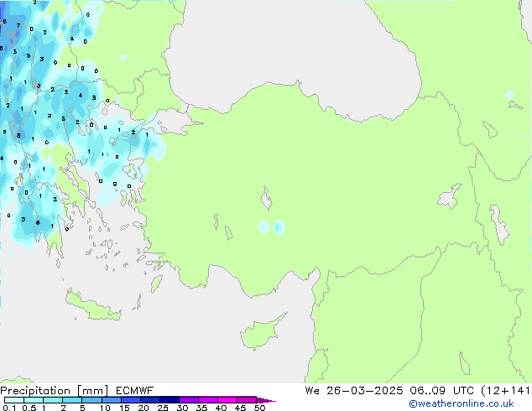Pick the 15–20 mm legend swatch
532x411 pixels.
click(x=131, y=400)
